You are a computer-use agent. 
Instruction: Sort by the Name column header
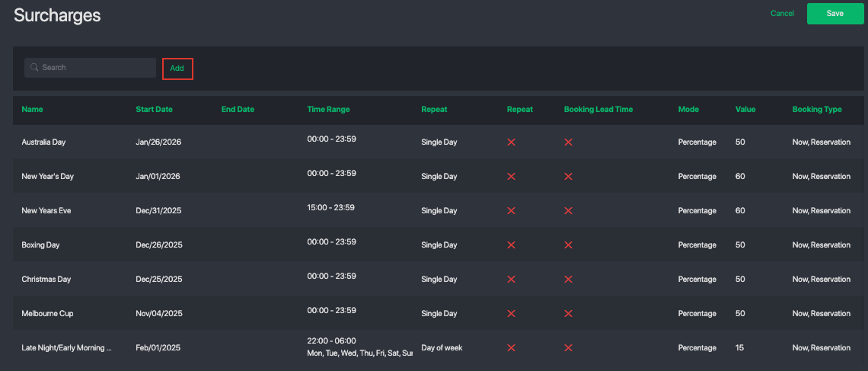32,110
